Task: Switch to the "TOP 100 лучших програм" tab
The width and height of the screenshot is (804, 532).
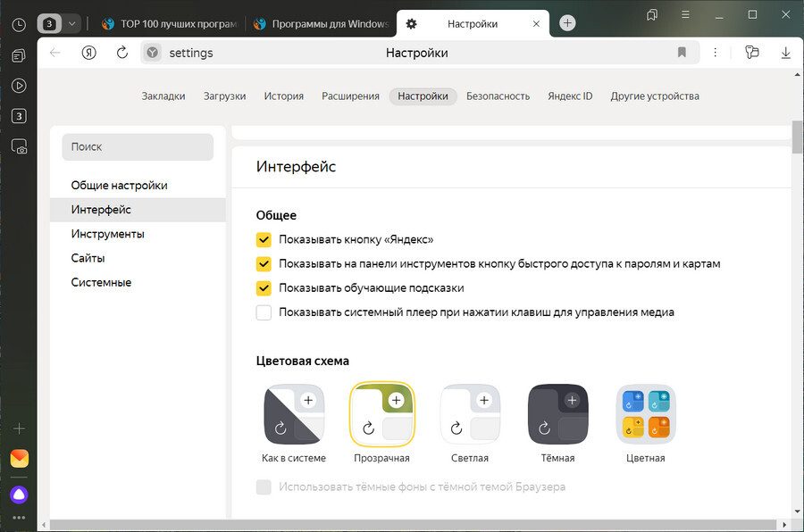Action: pos(169,23)
